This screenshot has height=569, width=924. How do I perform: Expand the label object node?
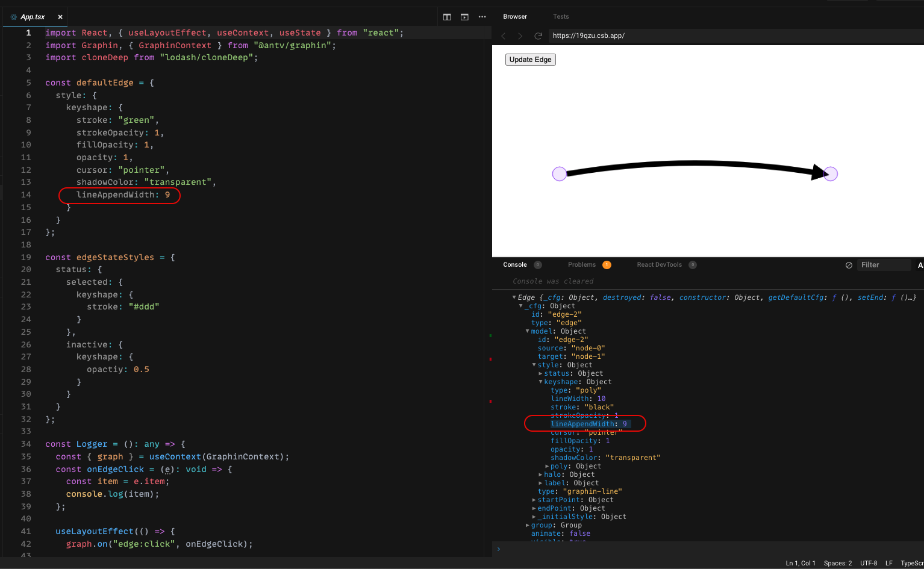click(x=541, y=483)
